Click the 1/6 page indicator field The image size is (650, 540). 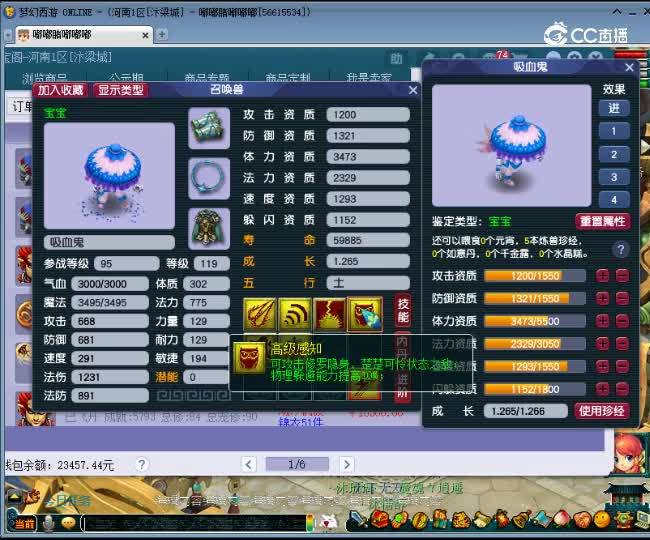click(297, 464)
